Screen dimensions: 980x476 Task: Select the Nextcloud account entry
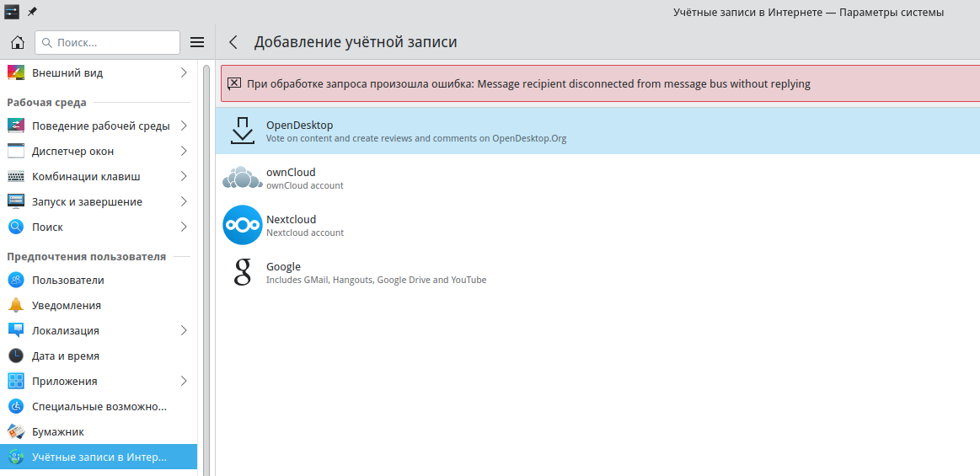pos(597,225)
